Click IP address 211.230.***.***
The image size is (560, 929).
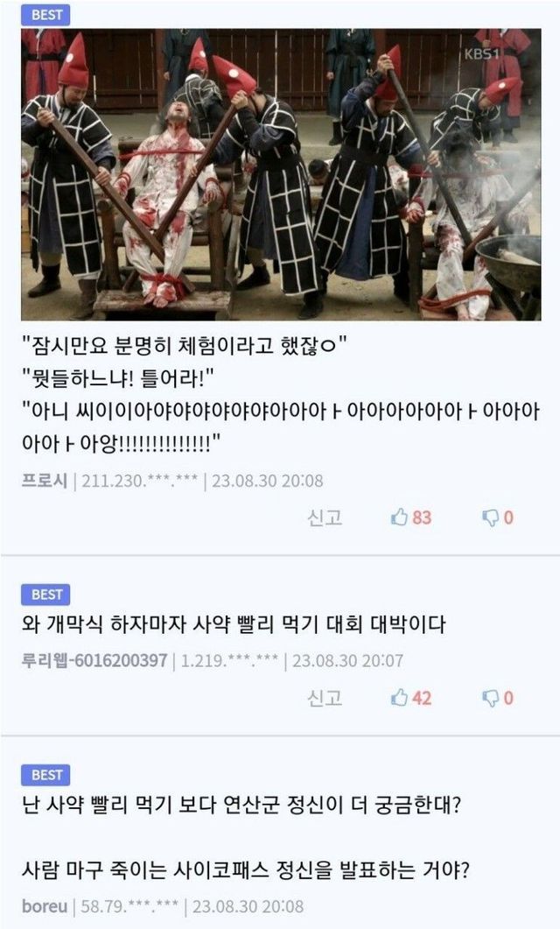(x=140, y=481)
